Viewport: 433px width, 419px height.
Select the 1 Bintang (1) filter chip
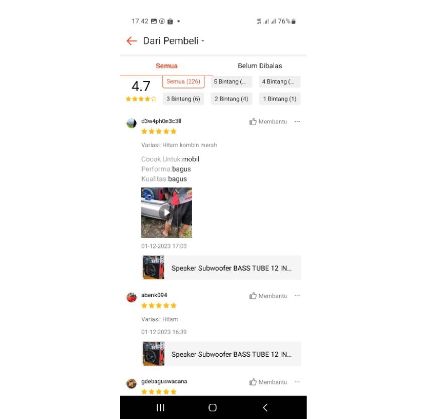tap(280, 99)
